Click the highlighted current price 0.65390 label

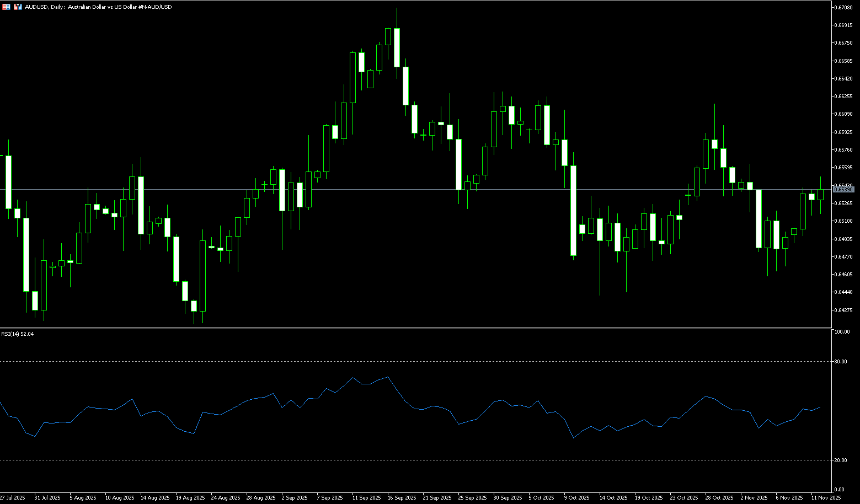point(843,189)
